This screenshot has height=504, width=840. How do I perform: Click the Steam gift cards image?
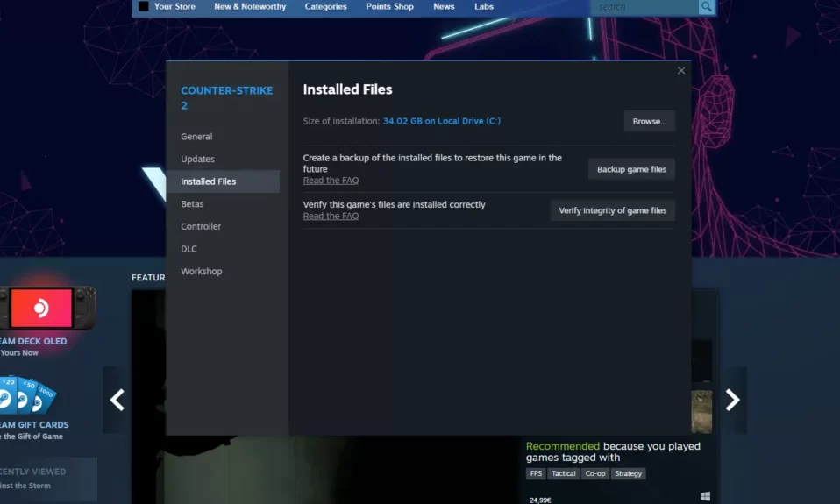tap(28, 395)
